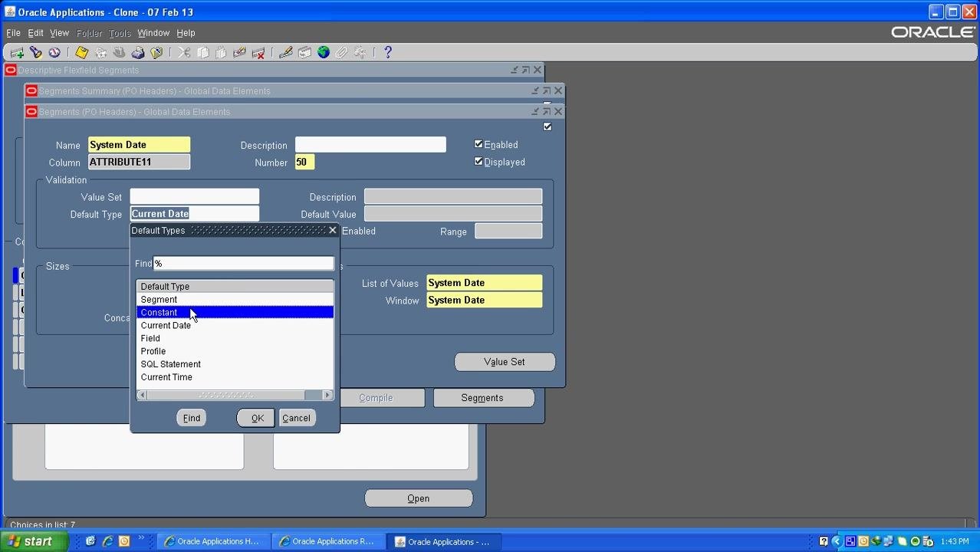Viewport: 980px width, 552px height.
Task: Select Current Time in the list
Action: (235, 378)
